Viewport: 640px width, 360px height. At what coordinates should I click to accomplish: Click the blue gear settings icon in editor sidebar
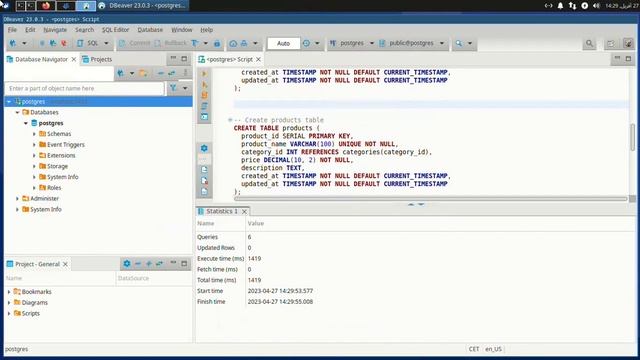(204, 148)
